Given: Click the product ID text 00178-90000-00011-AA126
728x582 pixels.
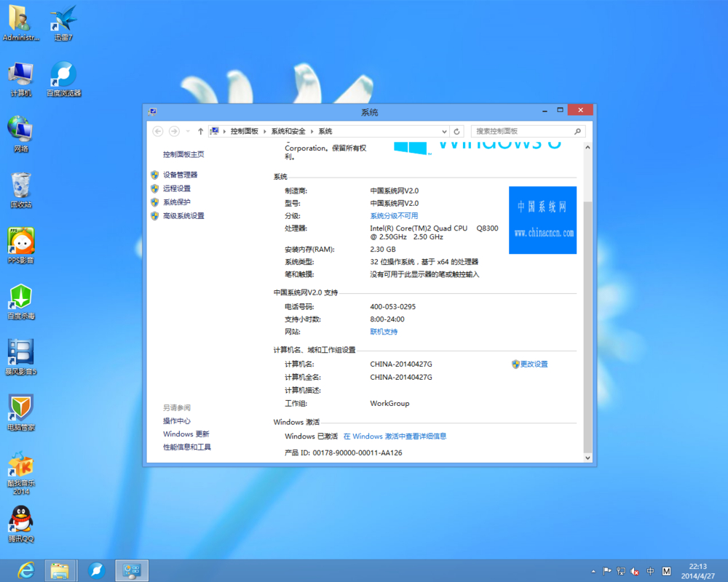Looking at the screenshot, I should coord(357,453).
